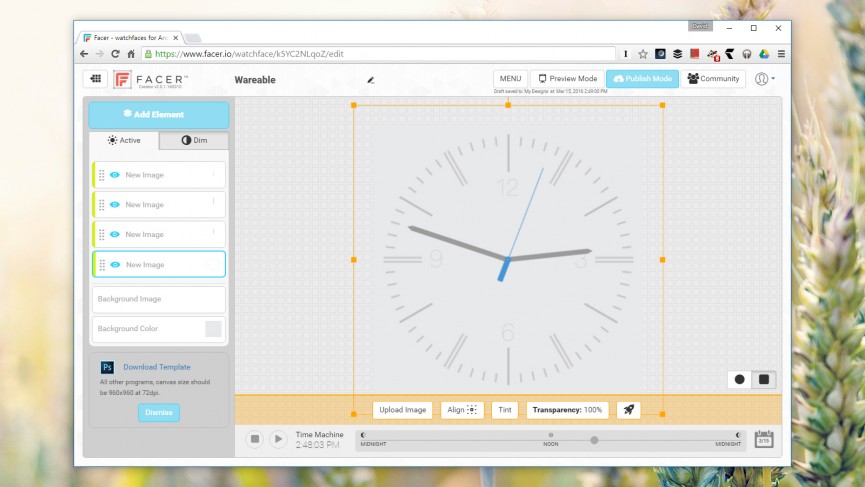Screen dimensions: 865x487
Task: Click the red book extension icon
Action: coord(695,54)
